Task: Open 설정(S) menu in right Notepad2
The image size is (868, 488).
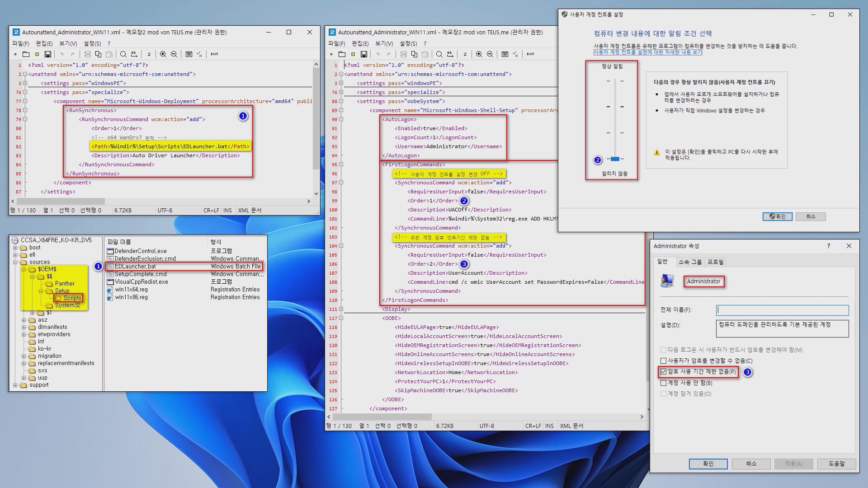Action: (408, 43)
